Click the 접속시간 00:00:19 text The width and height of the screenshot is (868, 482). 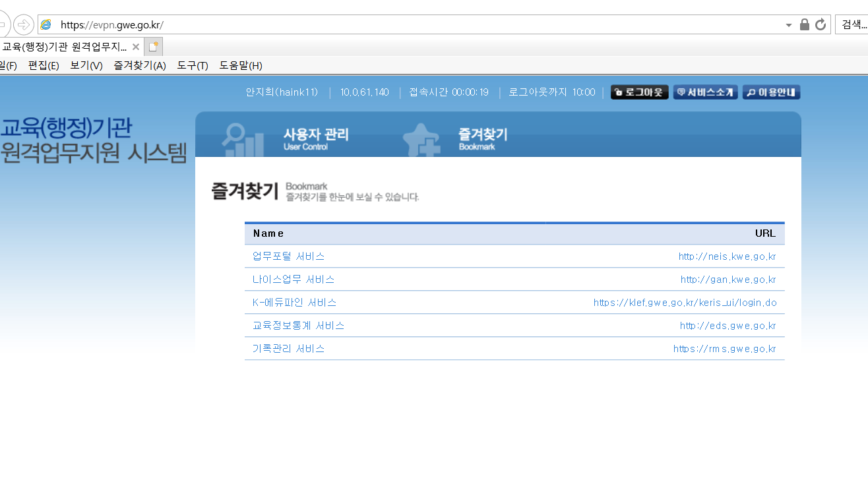tap(449, 92)
